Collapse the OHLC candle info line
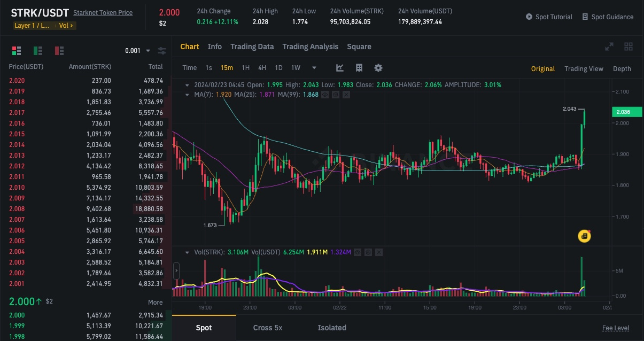The width and height of the screenshot is (644, 341). point(187,85)
